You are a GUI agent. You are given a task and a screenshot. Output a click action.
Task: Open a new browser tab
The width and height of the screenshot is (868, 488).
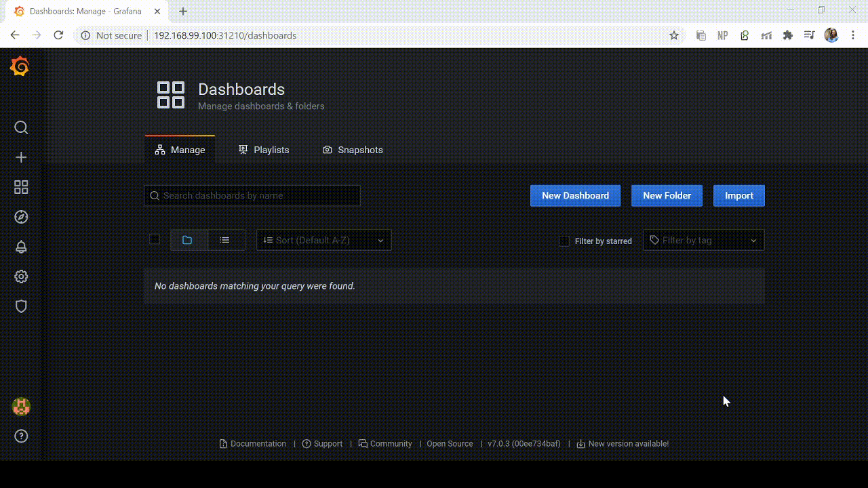tap(183, 12)
